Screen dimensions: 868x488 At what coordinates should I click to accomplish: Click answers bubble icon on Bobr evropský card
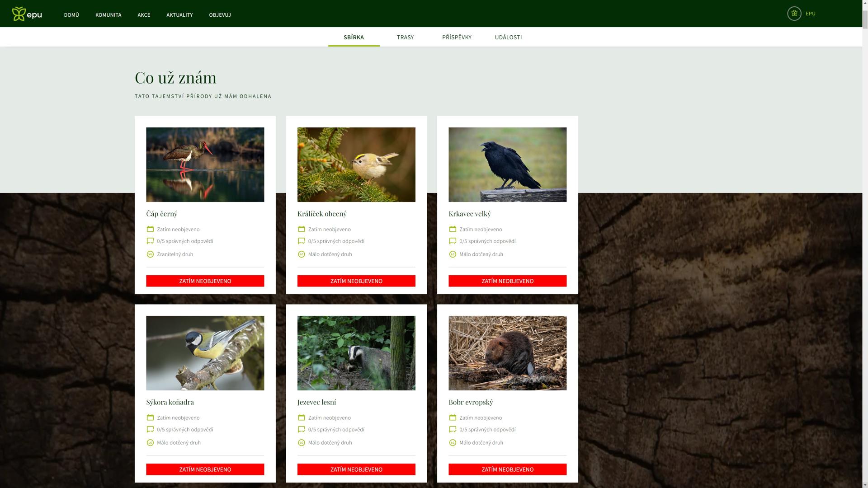pos(453,429)
